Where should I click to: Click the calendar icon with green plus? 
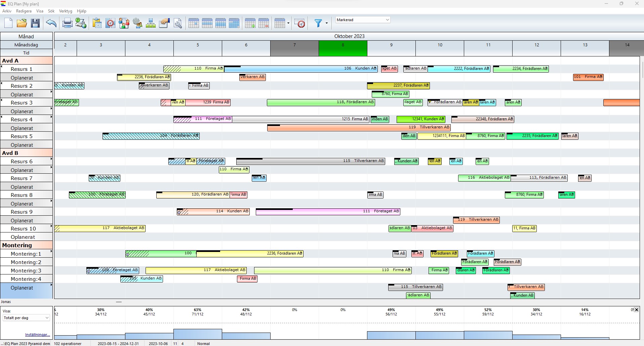tap(250, 23)
